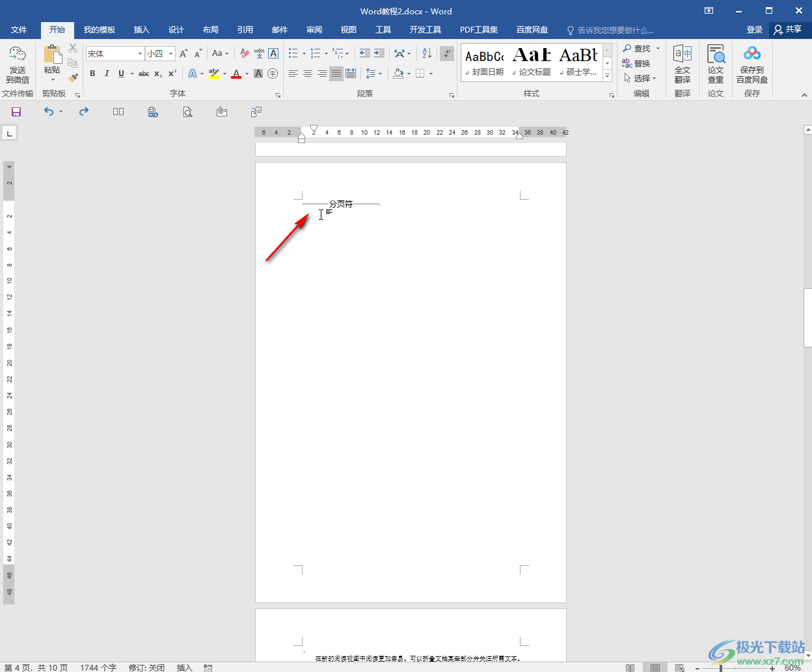Expand the styles gallery
812x672 pixels.
click(608, 76)
